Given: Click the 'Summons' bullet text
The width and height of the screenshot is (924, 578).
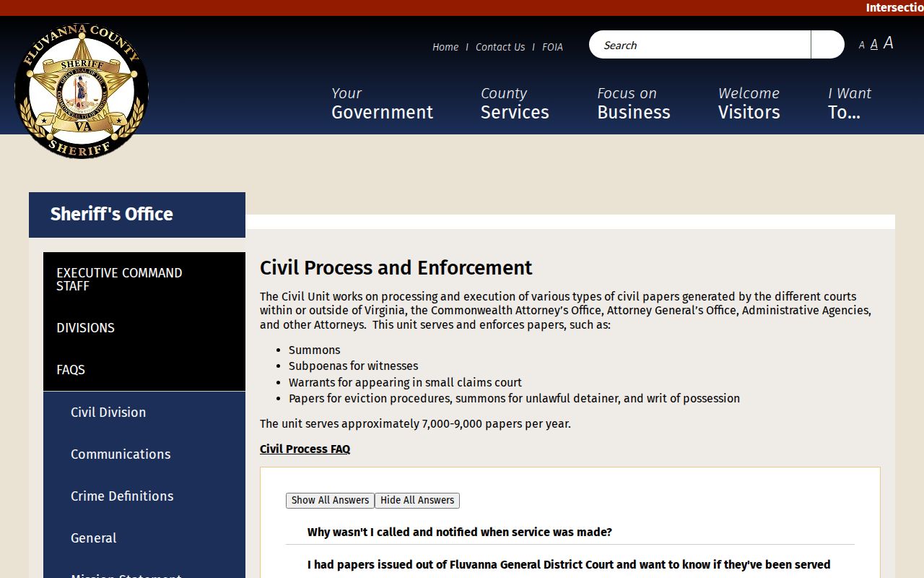Looking at the screenshot, I should pyautogui.click(x=314, y=350).
